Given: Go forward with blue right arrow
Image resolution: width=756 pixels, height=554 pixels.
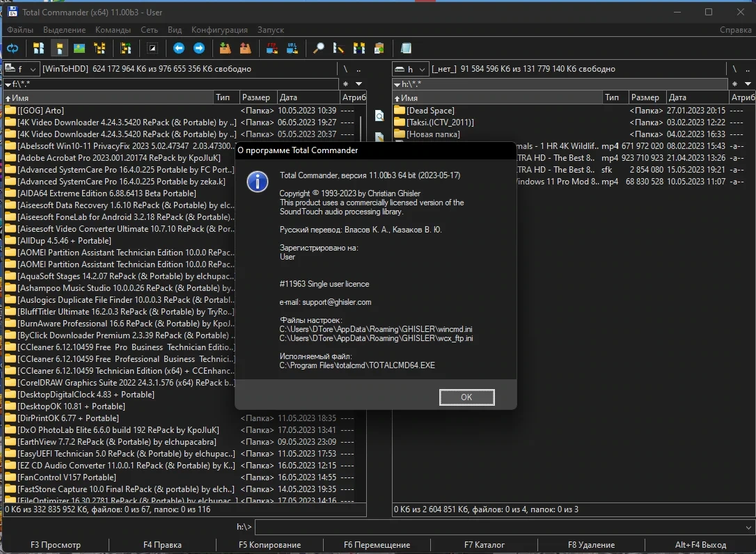Looking at the screenshot, I should 198,48.
